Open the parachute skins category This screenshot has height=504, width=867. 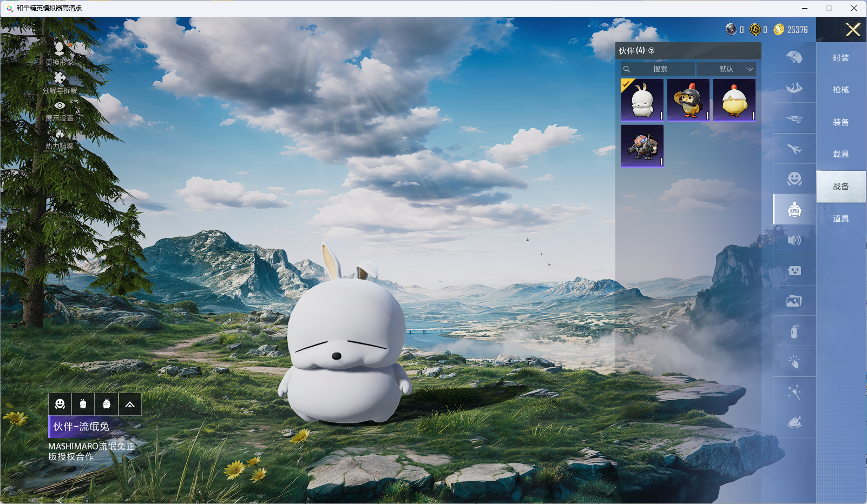[794, 57]
